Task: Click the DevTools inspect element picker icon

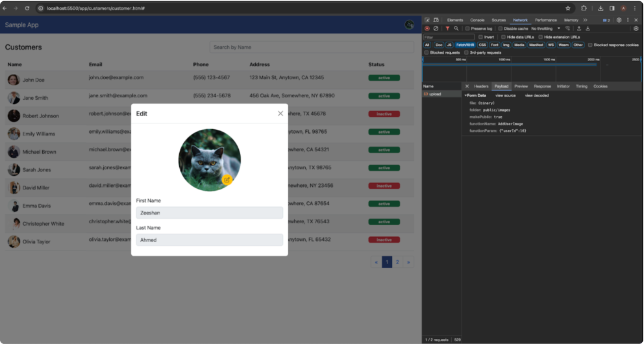Action: click(x=427, y=20)
